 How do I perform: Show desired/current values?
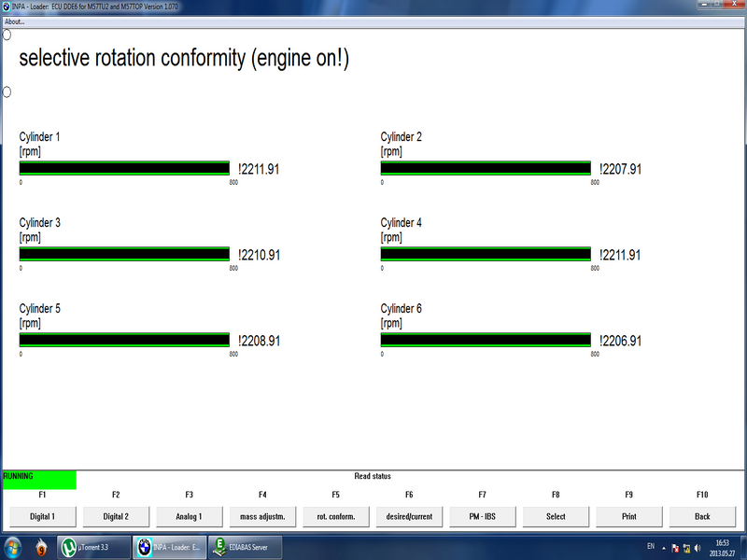(x=409, y=515)
